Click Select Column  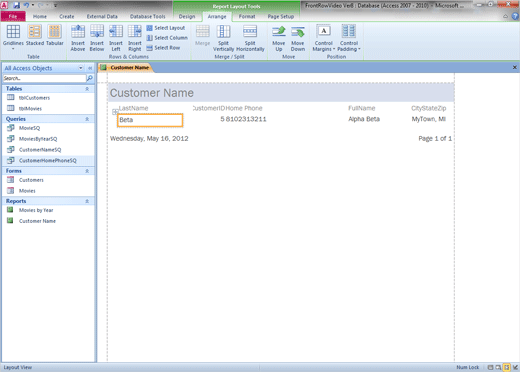coord(167,38)
